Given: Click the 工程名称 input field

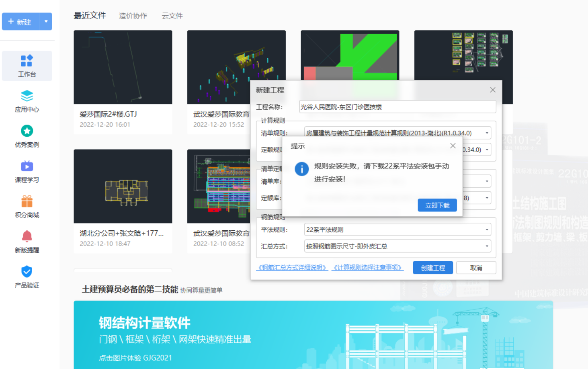Looking at the screenshot, I should 397,107.
